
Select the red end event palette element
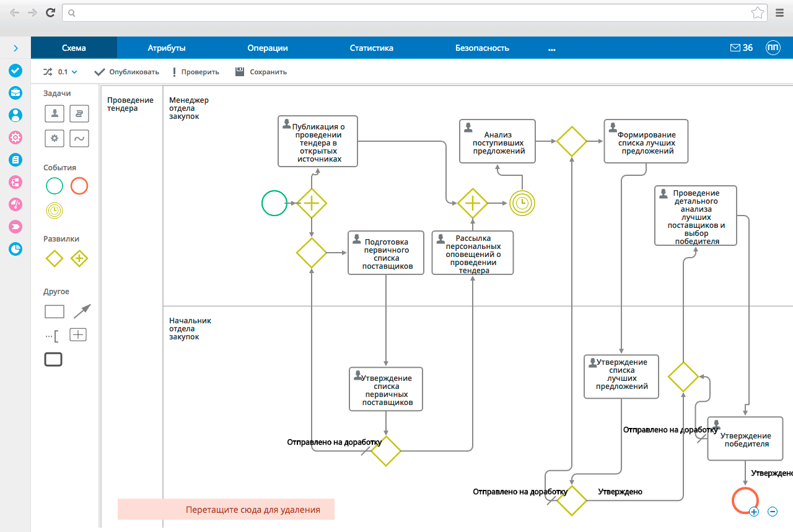click(79, 186)
